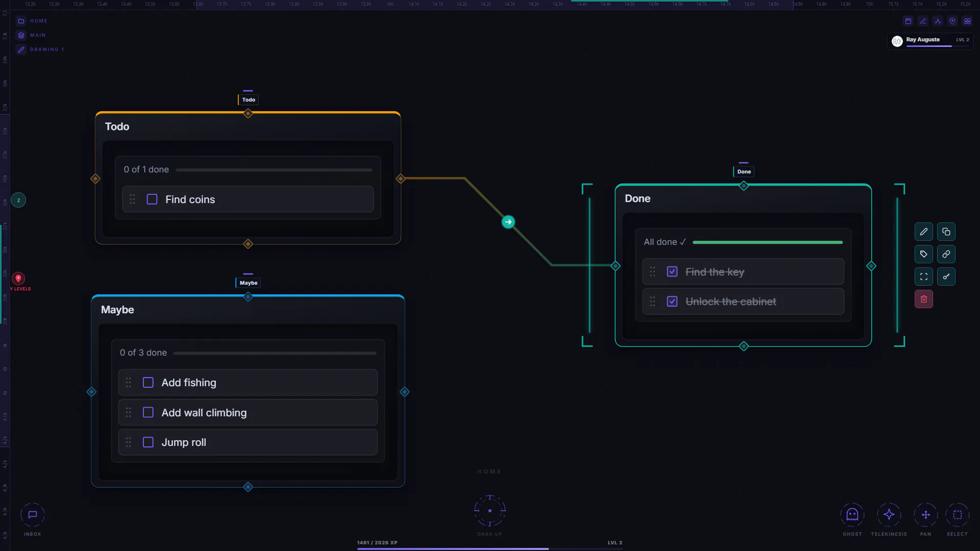Click the Done label tag above card

[x=744, y=171]
